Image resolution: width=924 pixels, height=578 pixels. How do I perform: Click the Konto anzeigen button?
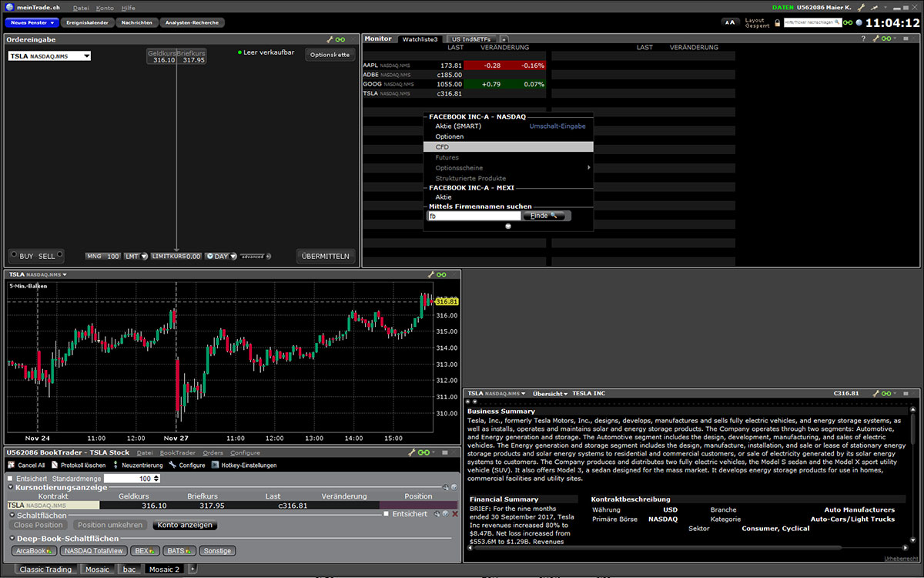coord(185,525)
